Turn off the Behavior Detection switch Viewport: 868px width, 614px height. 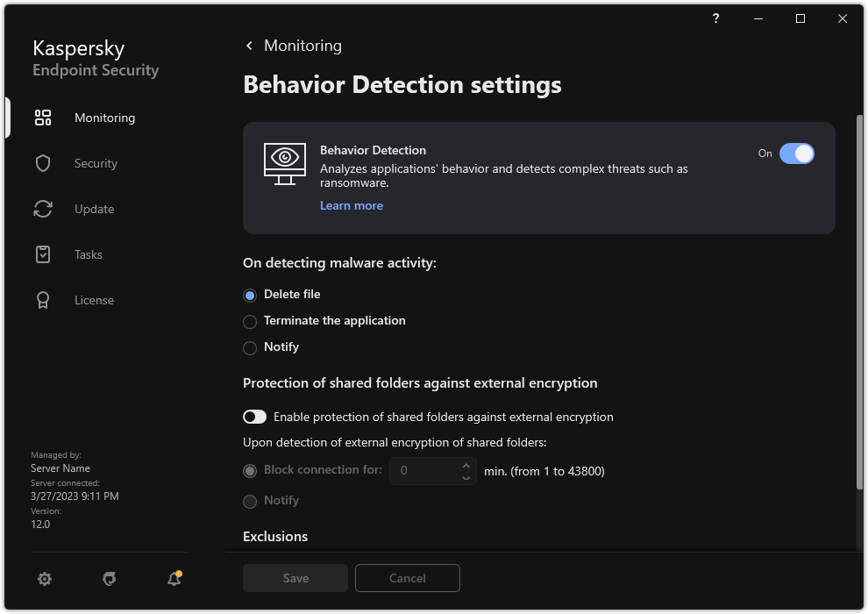[x=796, y=153]
